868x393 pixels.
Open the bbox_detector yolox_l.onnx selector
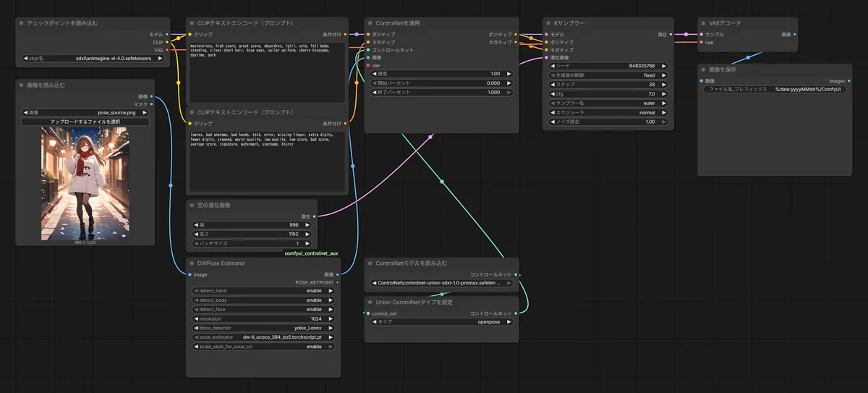[264, 328]
